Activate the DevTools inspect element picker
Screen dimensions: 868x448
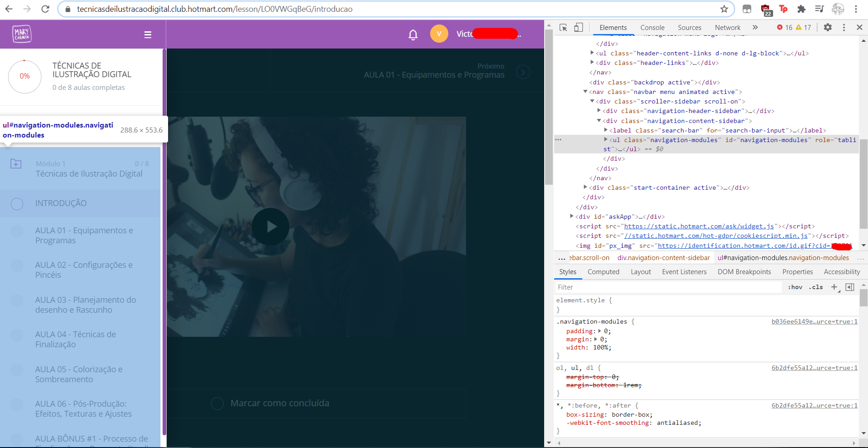(x=563, y=28)
